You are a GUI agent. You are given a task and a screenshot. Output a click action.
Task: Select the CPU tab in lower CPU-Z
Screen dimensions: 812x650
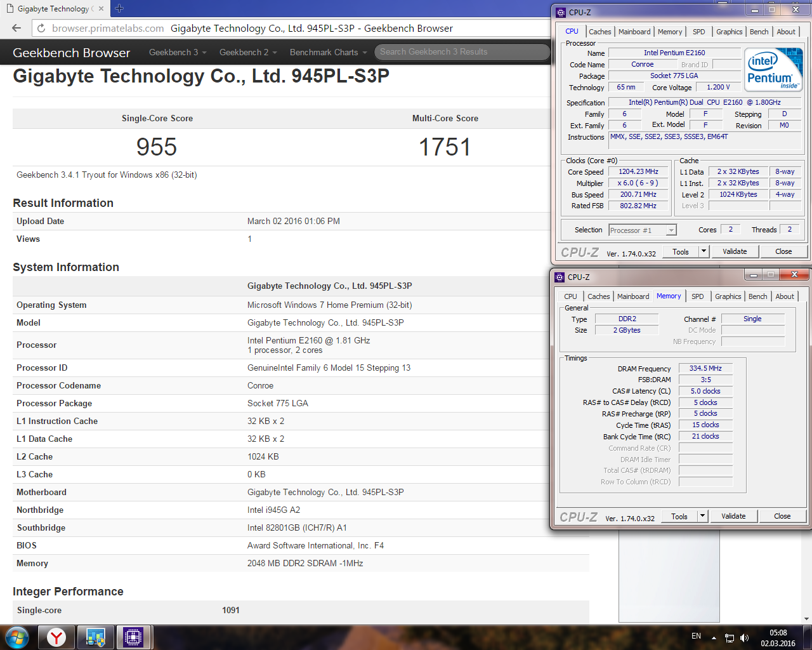tap(570, 296)
